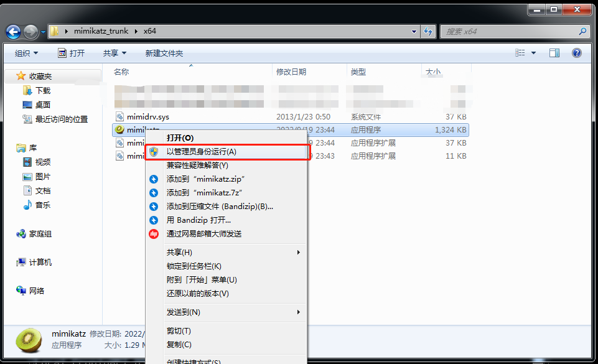Click the folder icon in address bar
598x364 pixels.
(x=55, y=31)
